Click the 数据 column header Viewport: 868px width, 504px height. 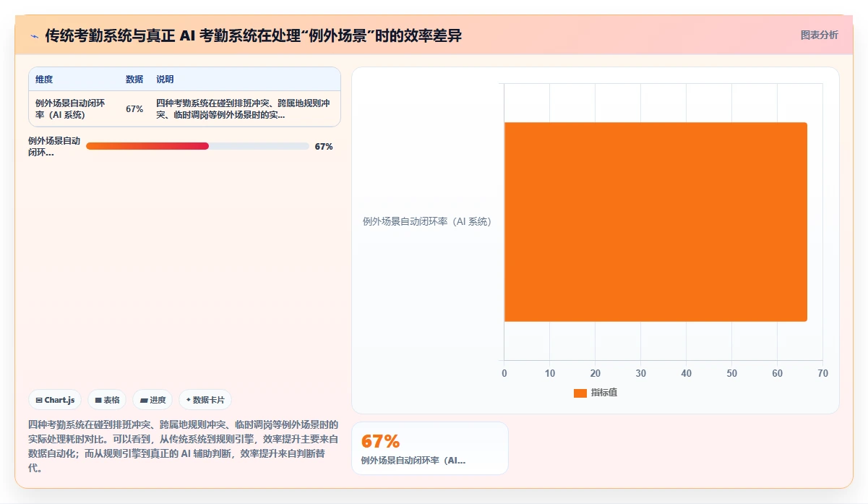134,80
